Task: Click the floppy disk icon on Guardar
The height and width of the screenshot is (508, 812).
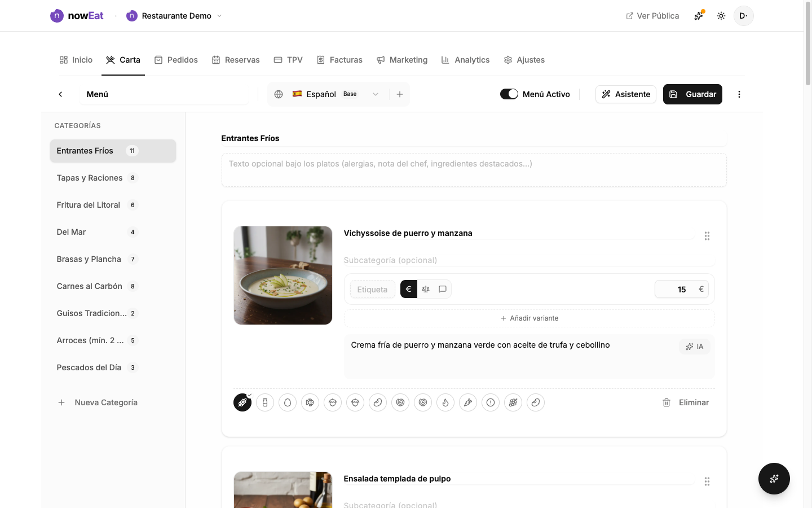Action: tap(673, 94)
